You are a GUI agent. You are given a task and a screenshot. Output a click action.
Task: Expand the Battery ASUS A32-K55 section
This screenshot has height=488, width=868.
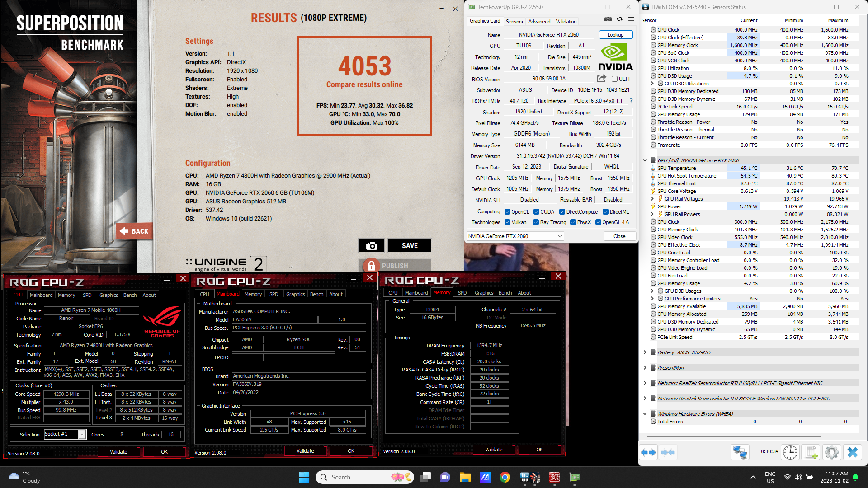[x=645, y=352]
